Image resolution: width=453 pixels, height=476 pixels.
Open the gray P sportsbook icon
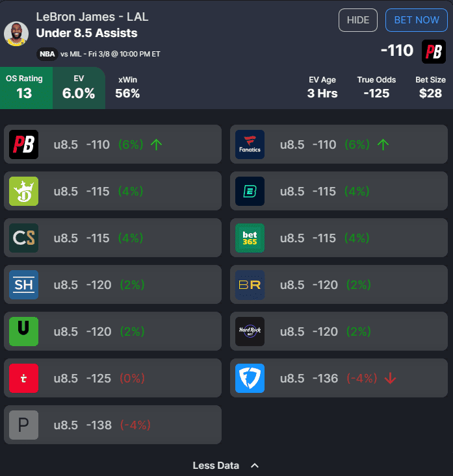[x=23, y=425]
